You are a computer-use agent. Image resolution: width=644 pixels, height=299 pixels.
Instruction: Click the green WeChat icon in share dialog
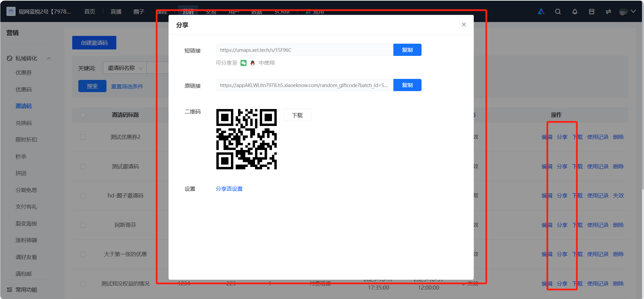(243, 63)
